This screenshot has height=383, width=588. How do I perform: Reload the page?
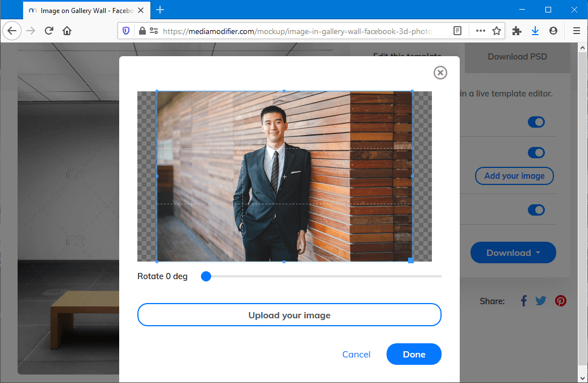point(49,31)
